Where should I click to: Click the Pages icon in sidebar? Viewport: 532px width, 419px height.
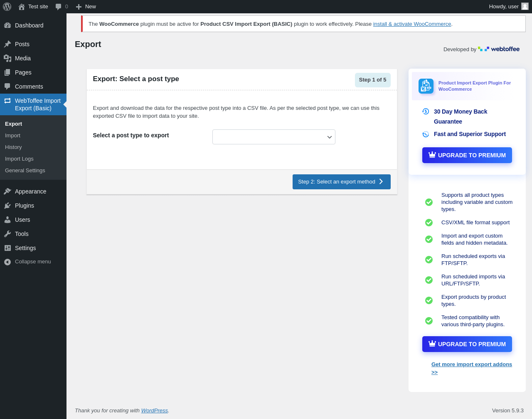click(x=7, y=72)
